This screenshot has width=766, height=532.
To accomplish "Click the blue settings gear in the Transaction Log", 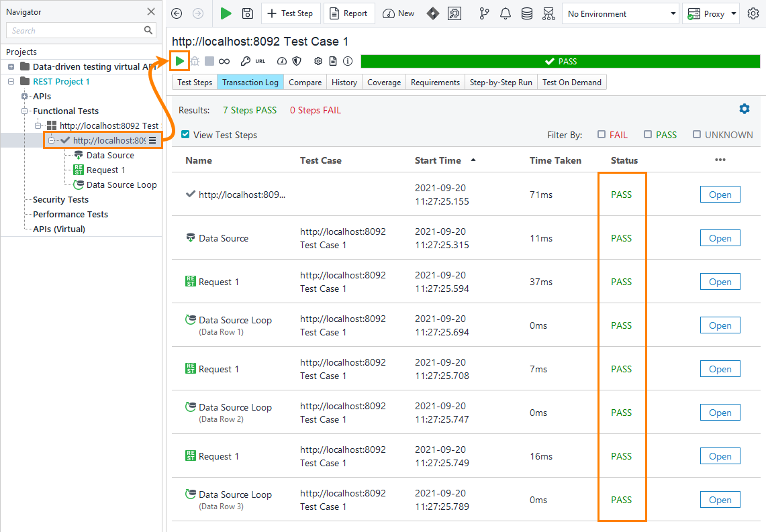I will (x=744, y=109).
